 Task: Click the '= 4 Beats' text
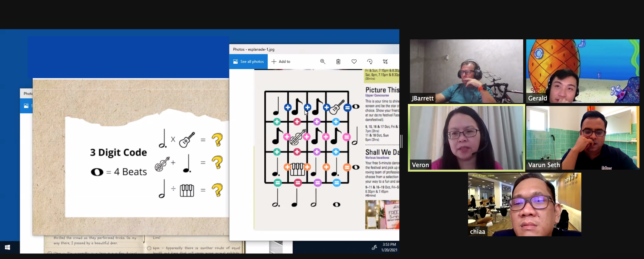click(x=126, y=172)
